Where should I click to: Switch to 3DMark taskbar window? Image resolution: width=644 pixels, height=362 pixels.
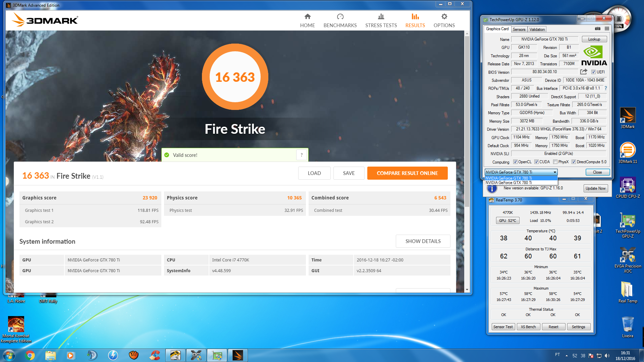tap(237, 355)
